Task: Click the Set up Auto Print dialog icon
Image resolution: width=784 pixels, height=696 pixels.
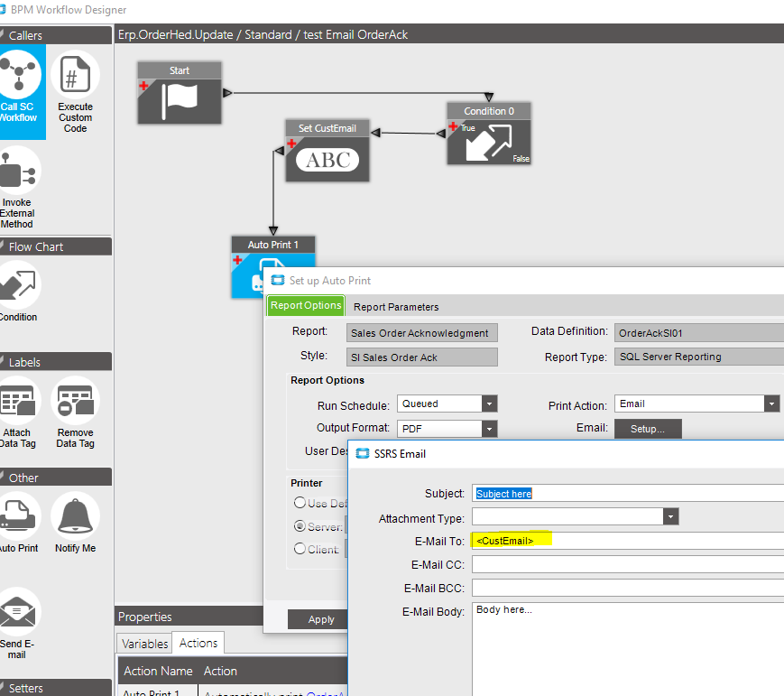Action: (x=278, y=281)
